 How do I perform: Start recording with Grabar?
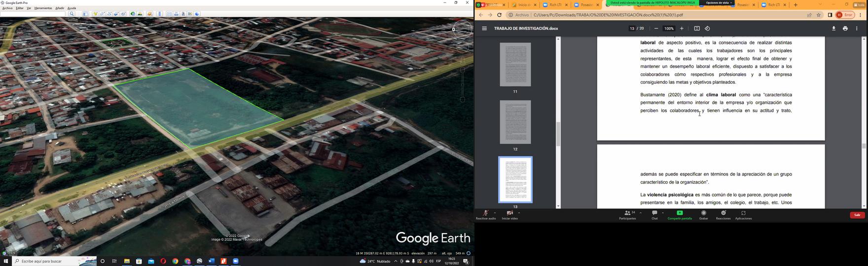pyautogui.click(x=704, y=215)
